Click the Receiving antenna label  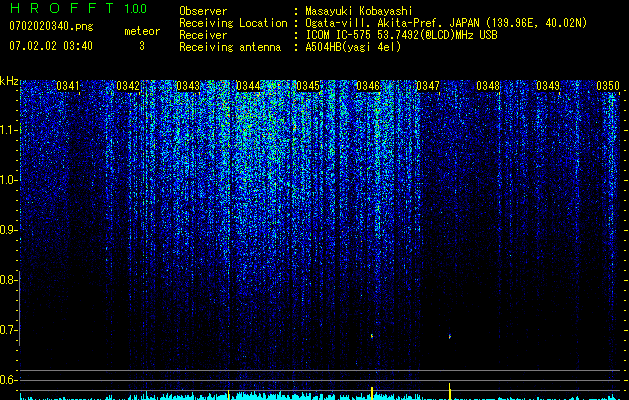point(230,47)
